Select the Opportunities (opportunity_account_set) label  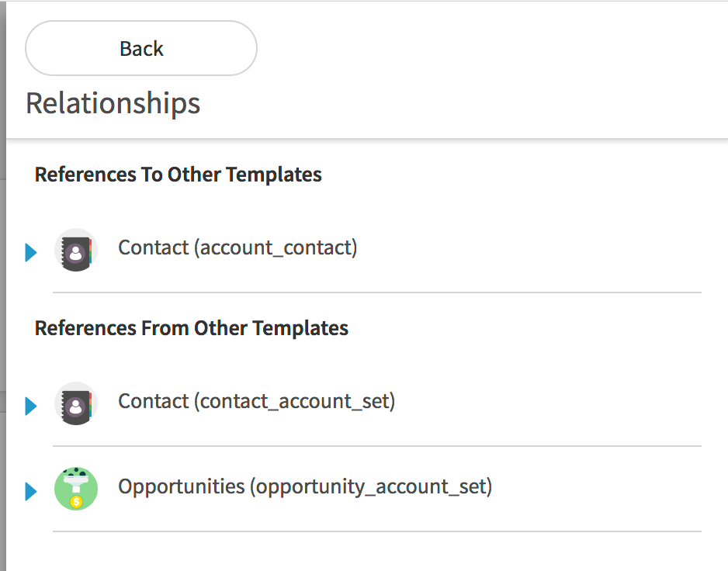pyautogui.click(x=305, y=486)
